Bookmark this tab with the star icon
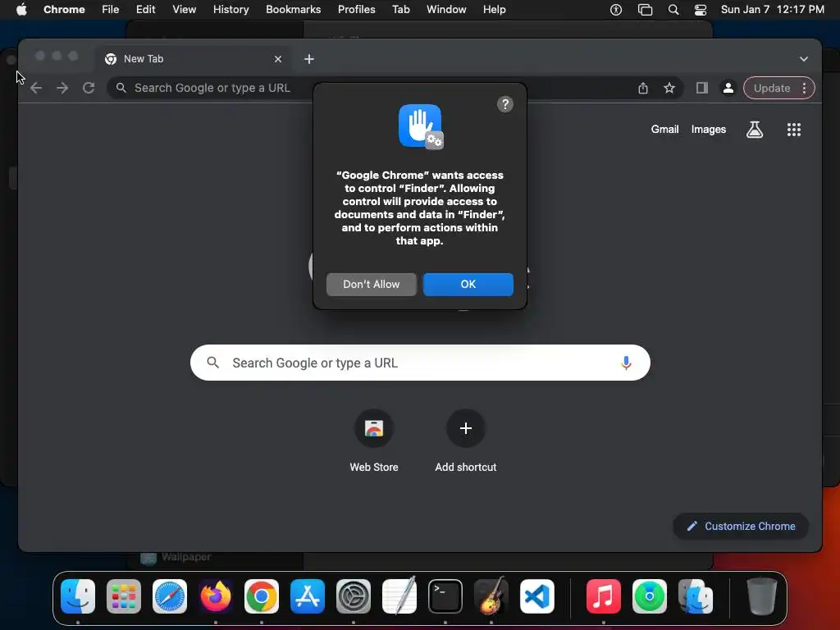The height and width of the screenshot is (630, 840). click(669, 88)
